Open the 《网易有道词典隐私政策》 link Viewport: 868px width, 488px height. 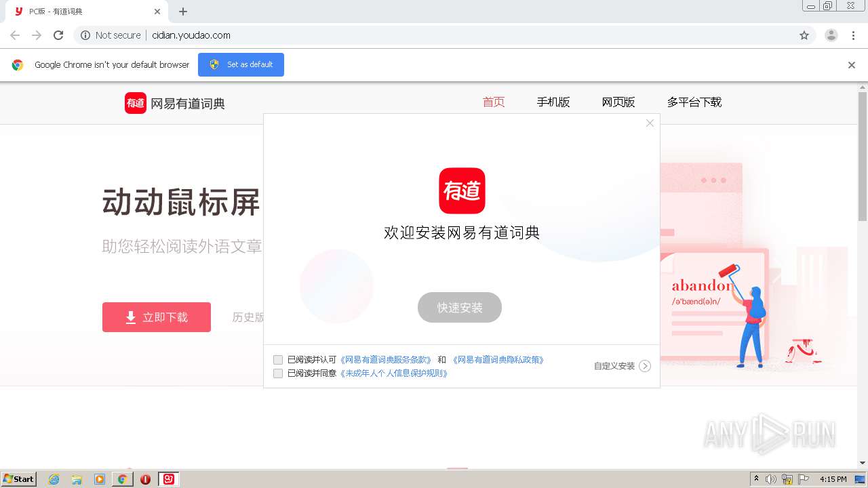pos(498,360)
